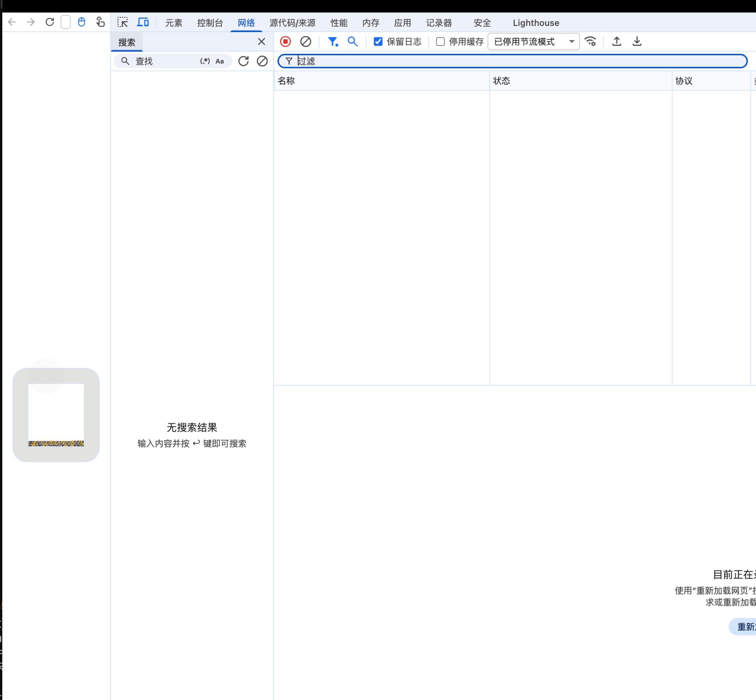Import HAR file with upload icon
This screenshot has width=756, height=700.
[617, 42]
